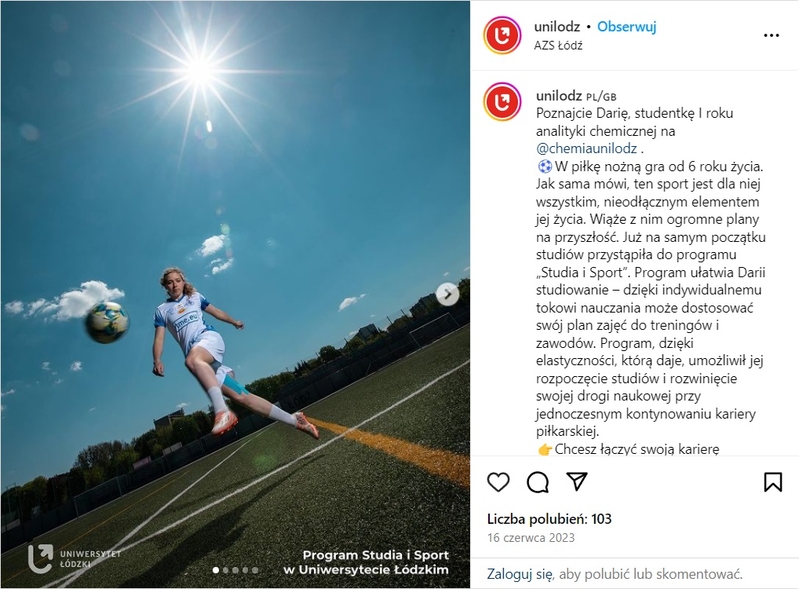799x589 pixels.
Task: Select third carousel dot indicator
Action: pyautogui.click(x=235, y=570)
